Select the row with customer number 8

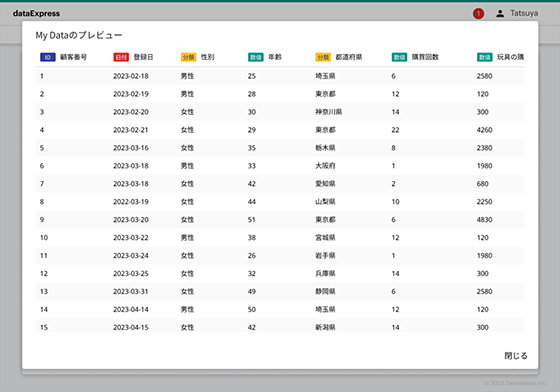[x=280, y=202]
